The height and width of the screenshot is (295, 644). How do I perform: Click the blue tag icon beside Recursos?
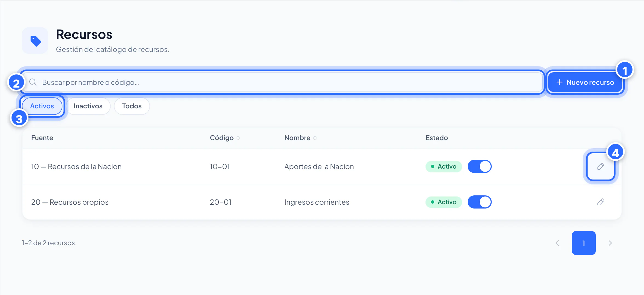tap(35, 41)
